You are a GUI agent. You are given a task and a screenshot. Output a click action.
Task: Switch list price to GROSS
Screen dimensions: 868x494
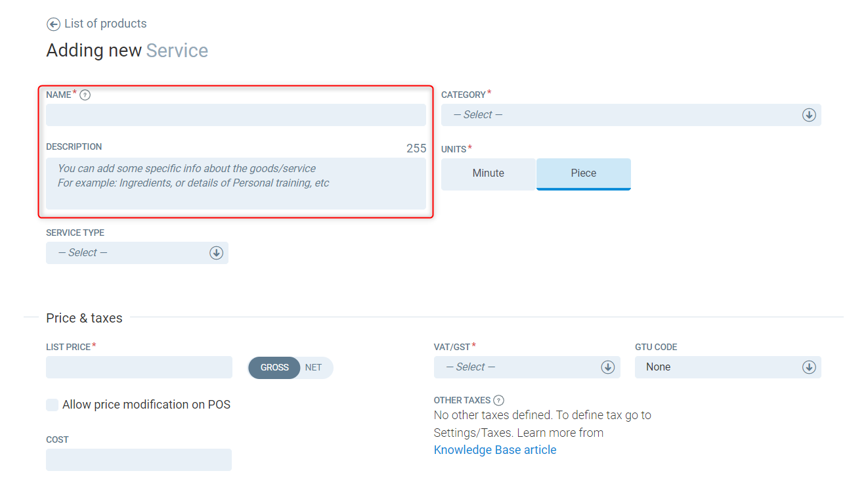point(274,368)
